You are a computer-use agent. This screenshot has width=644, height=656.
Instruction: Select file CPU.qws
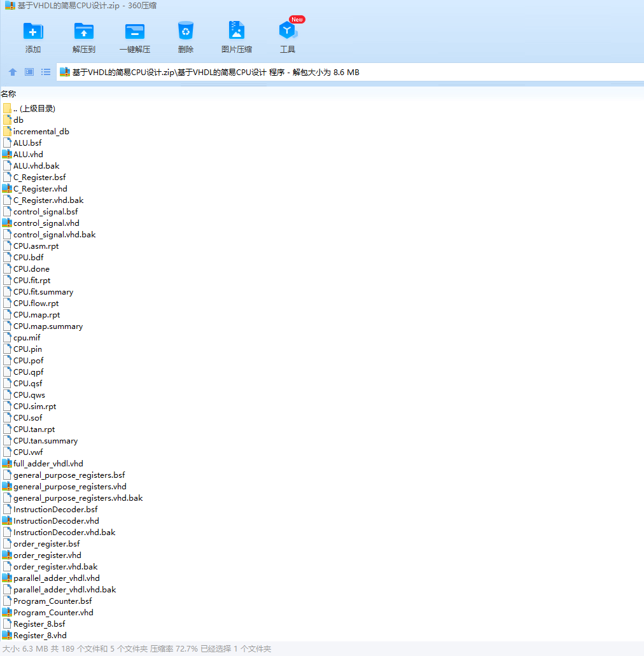tap(29, 395)
